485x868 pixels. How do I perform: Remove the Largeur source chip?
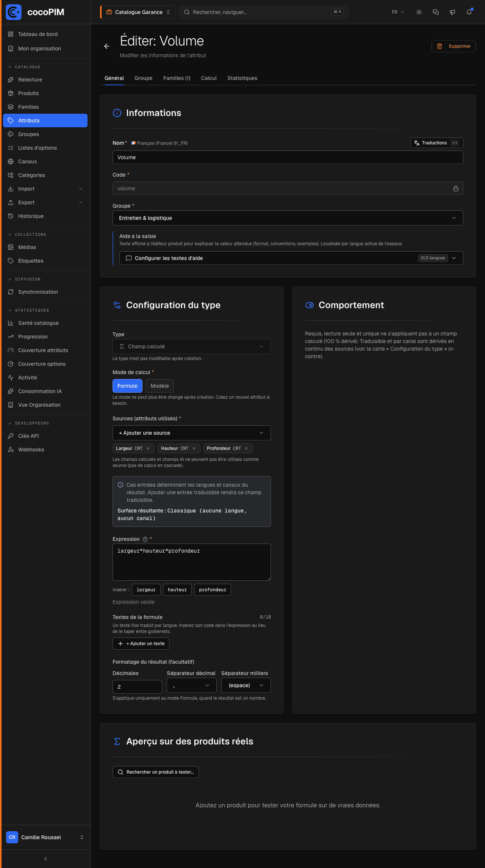tap(148, 448)
